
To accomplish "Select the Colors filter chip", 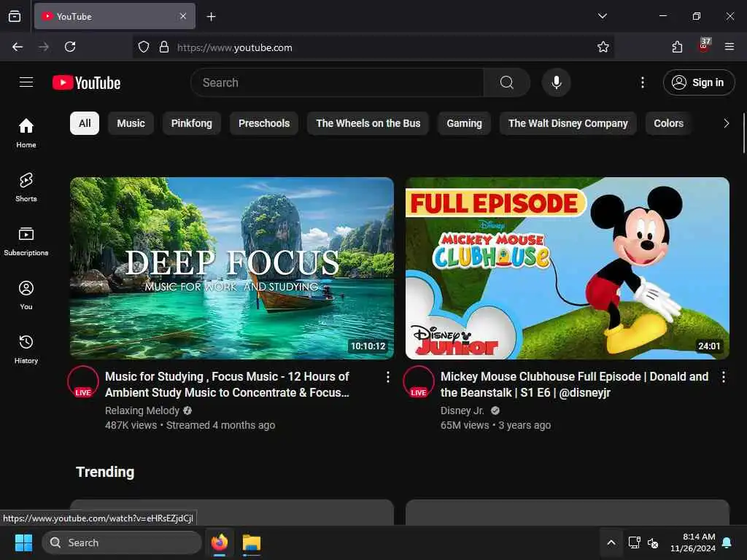I will [x=668, y=123].
